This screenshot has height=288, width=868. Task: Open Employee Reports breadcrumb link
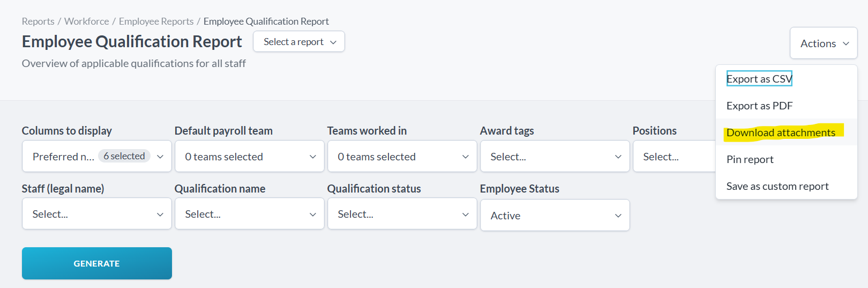(x=156, y=21)
